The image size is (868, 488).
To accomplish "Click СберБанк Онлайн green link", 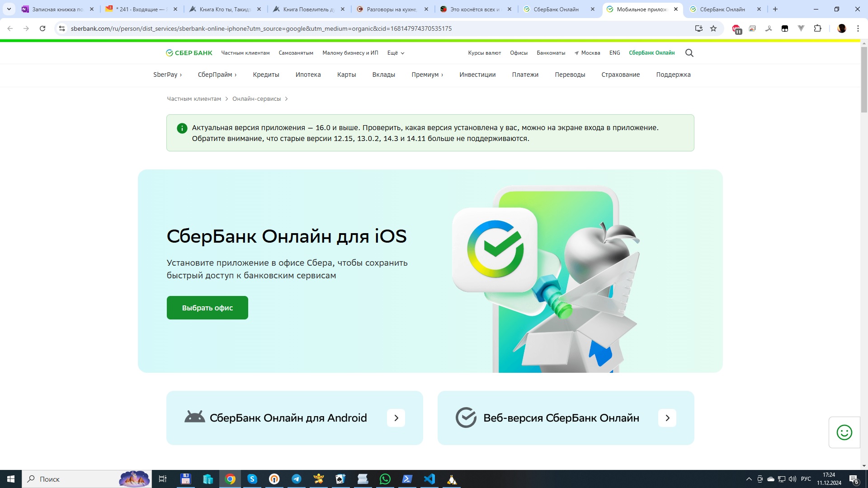I will (x=651, y=53).
